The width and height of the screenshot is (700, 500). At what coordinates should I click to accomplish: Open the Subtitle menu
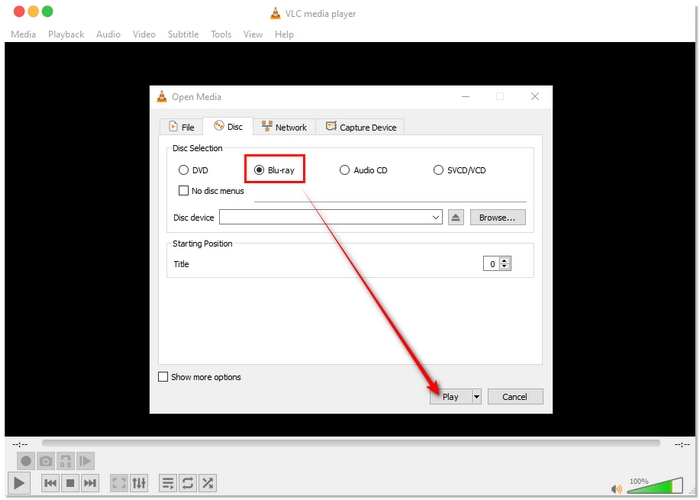(x=182, y=34)
